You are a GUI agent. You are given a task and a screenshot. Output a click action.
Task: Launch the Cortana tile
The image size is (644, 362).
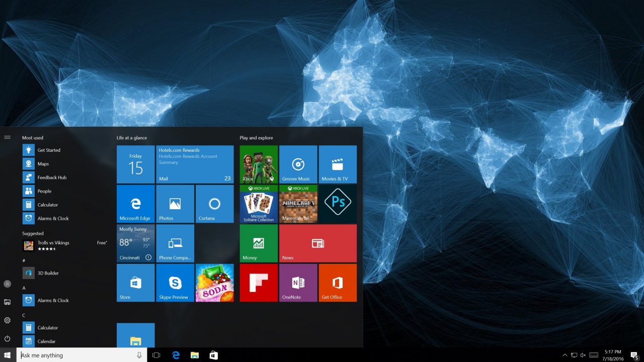pos(214,203)
